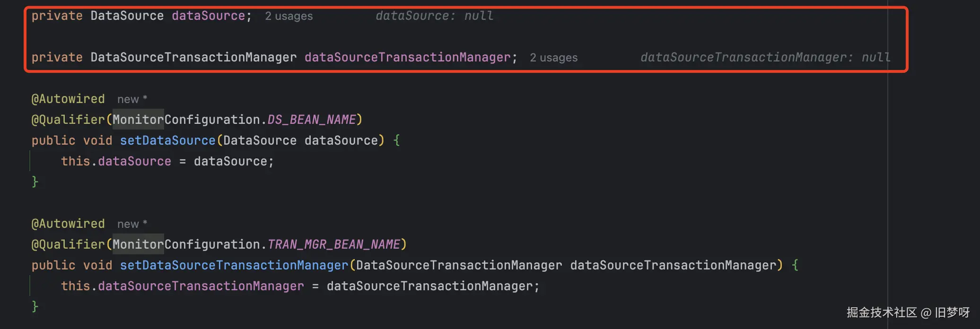Open 2 usages hint for dataSourceTransactionManager field
This screenshot has width=980, height=329.
pyautogui.click(x=553, y=58)
